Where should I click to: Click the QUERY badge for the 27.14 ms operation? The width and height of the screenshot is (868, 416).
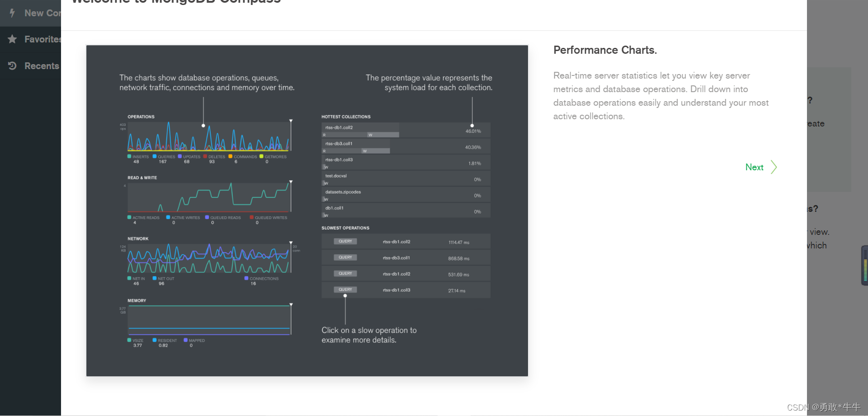click(345, 290)
